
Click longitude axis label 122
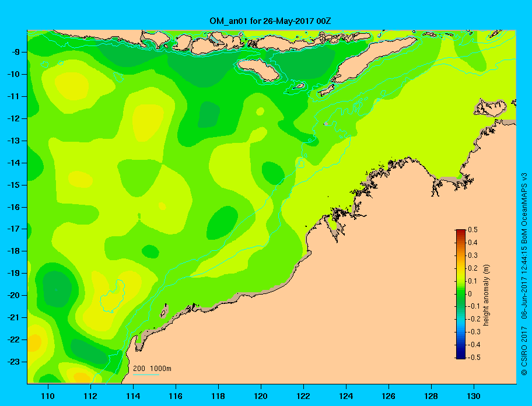click(x=303, y=396)
